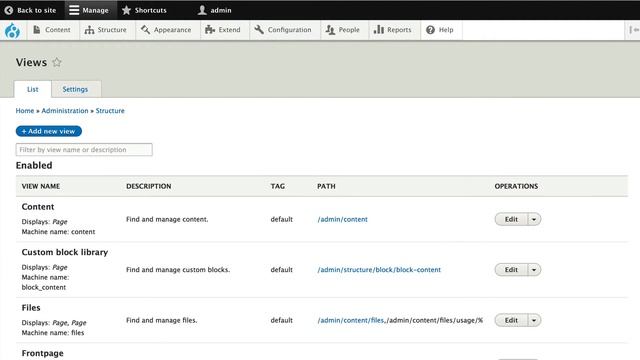Toggle toolbar orientation icon at right edge

coord(633,30)
